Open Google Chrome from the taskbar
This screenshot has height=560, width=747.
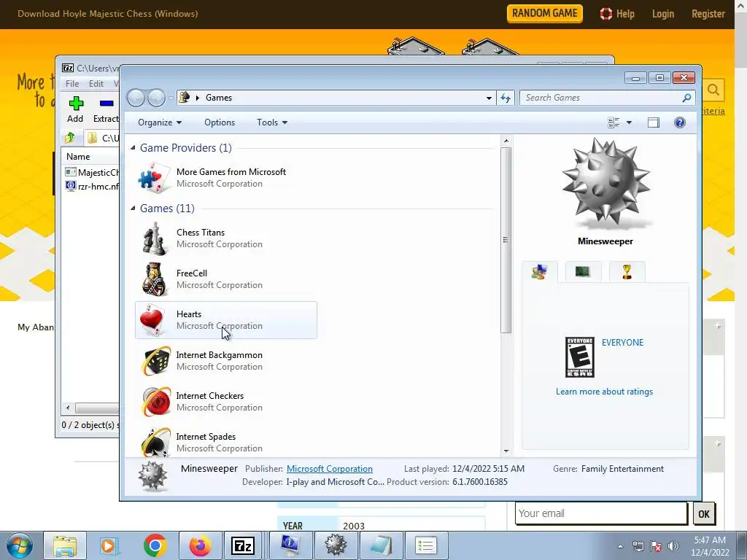pos(155,545)
